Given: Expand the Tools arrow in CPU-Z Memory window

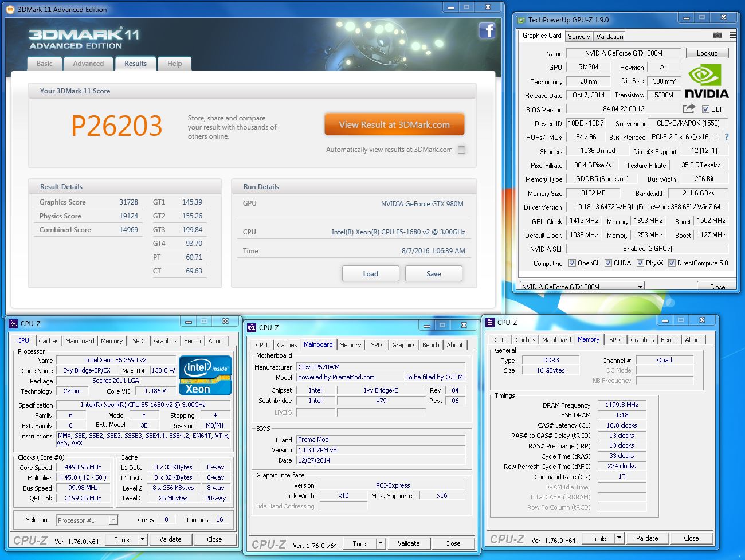Looking at the screenshot, I should tap(619, 538).
